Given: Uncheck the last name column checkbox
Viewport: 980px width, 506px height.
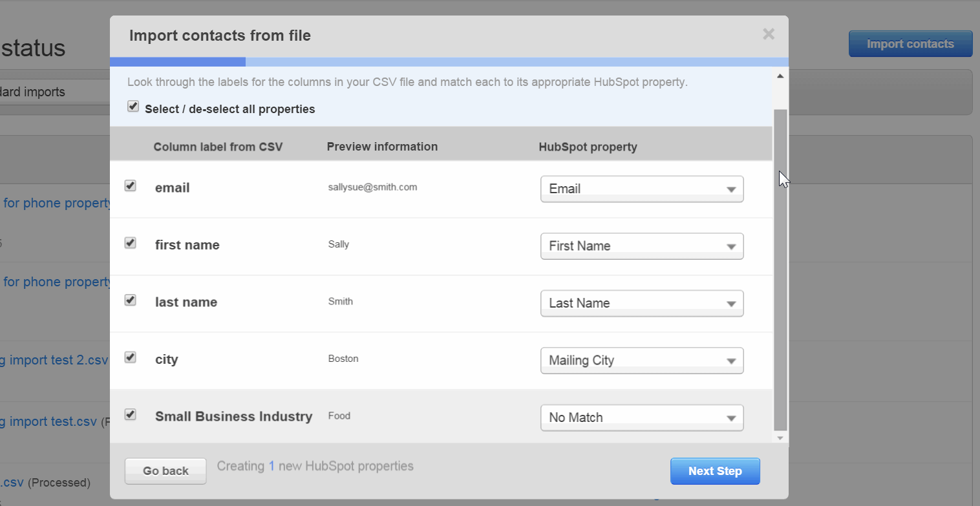Looking at the screenshot, I should click(x=131, y=300).
